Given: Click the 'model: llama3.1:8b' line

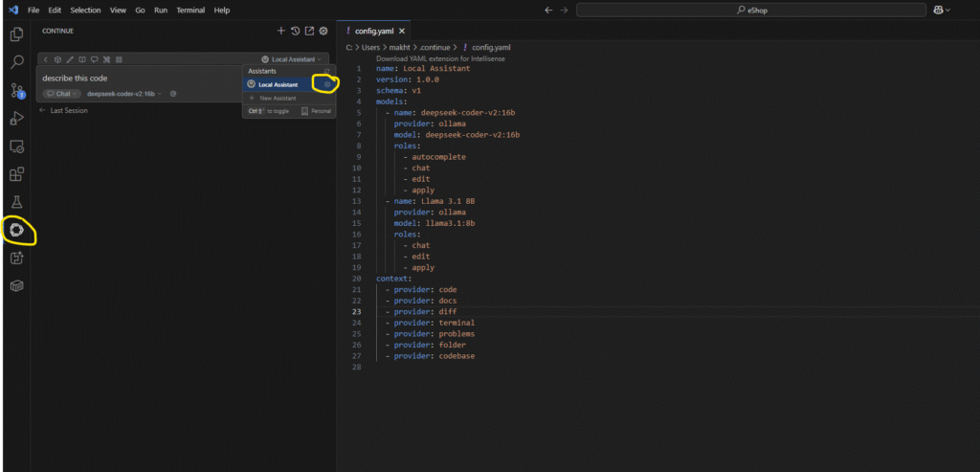Looking at the screenshot, I should coord(436,223).
